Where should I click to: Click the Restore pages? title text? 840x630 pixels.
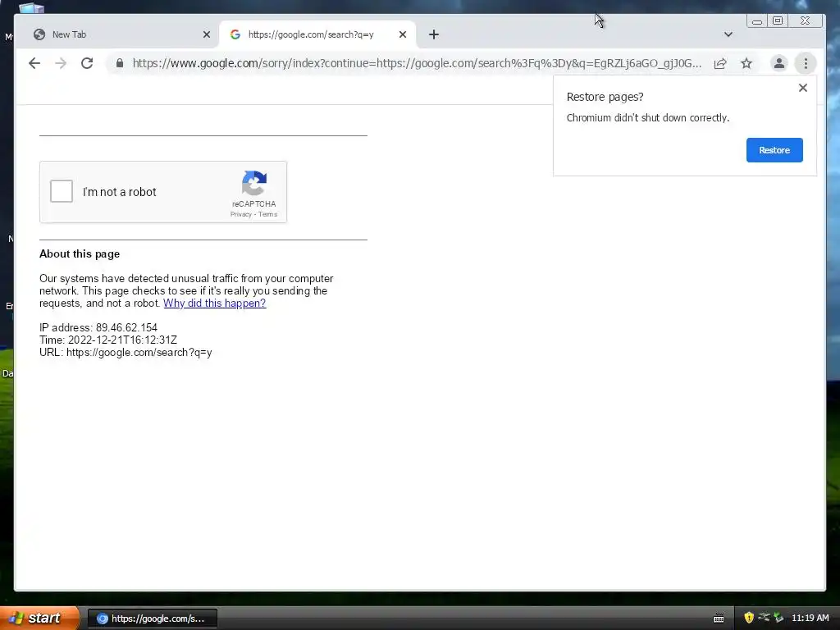605,97
